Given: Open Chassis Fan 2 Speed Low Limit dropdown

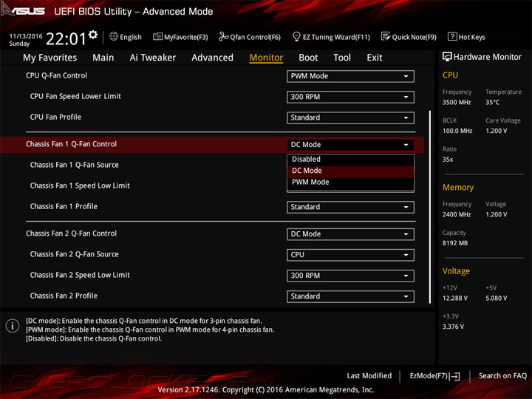Looking at the screenshot, I should 350,276.
